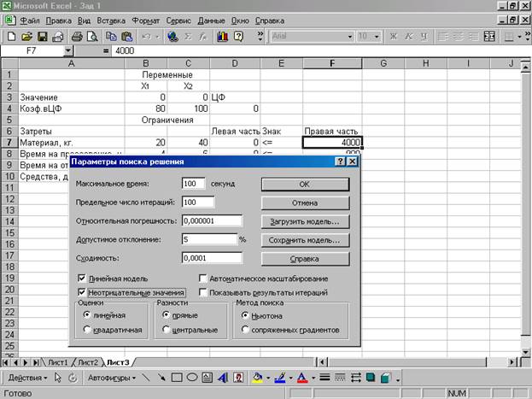The width and height of the screenshot is (532, 399).
Task: Enable Автоматическое масштабирование checkbox
Action: click(x=203, y=279)
